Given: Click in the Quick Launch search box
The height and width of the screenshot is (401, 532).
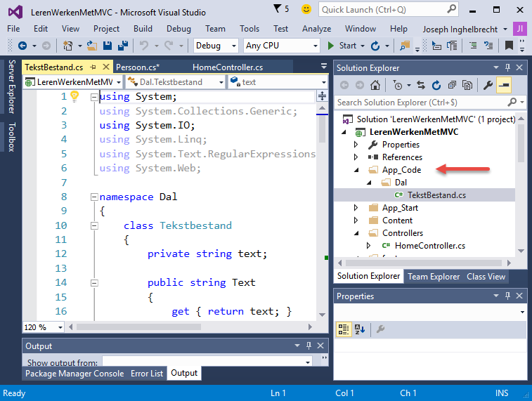Looking at the screenshot, I should (x=389, y=10).
